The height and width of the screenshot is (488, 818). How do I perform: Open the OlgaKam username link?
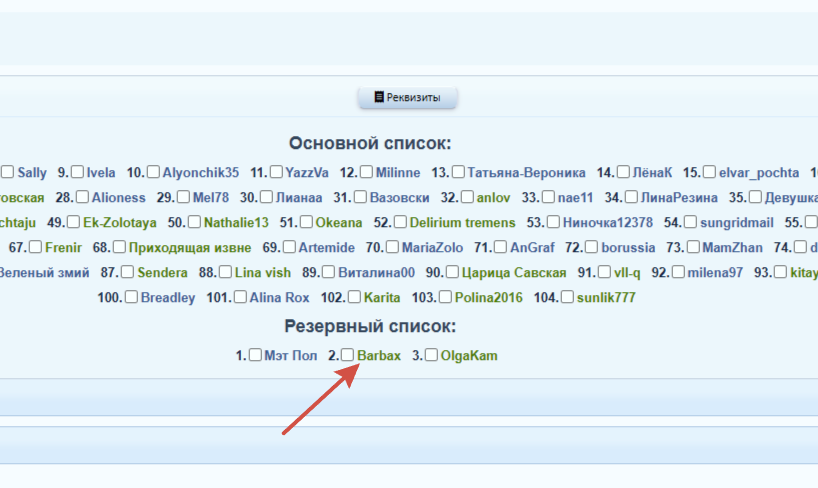coord(469,356)
